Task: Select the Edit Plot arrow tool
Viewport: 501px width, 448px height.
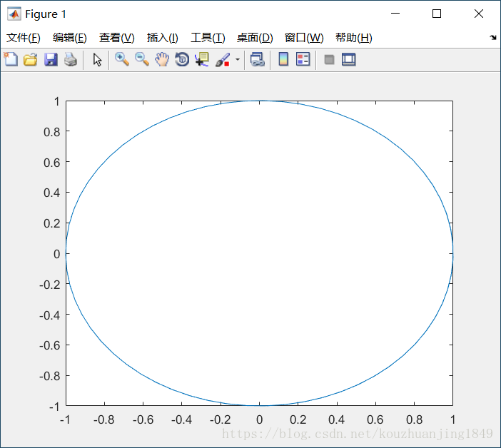Action: pyautogui.click(x=97, y=59)
